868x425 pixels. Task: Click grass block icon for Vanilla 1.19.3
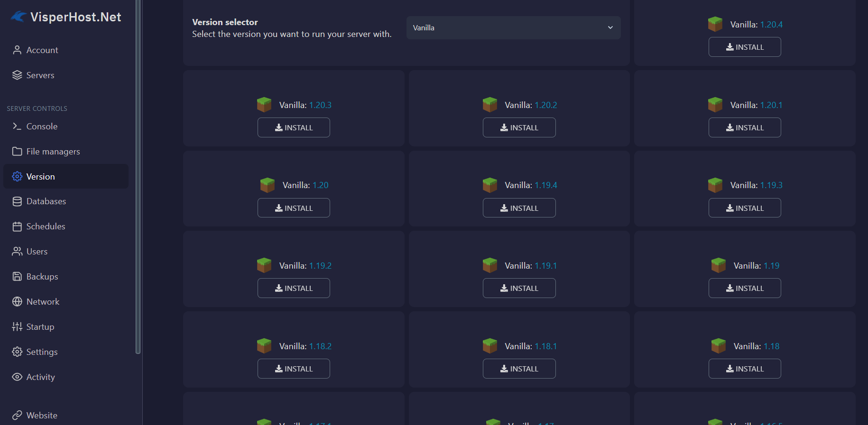pos(715,185)
